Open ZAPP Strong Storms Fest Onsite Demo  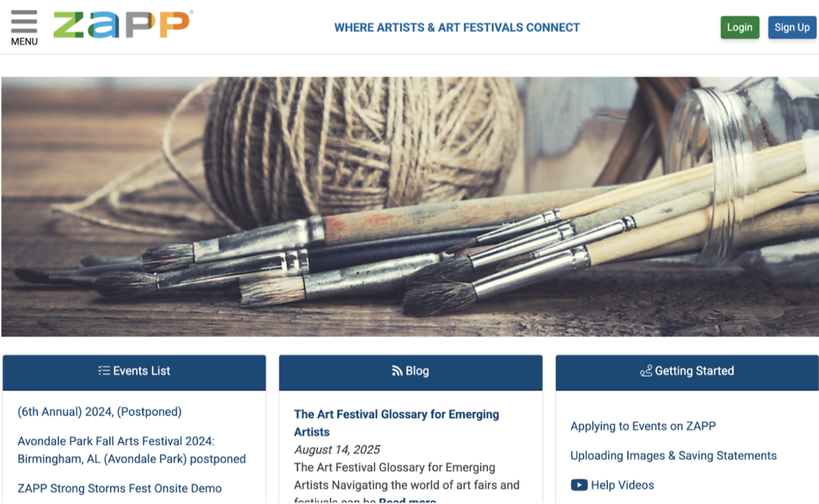119,488
